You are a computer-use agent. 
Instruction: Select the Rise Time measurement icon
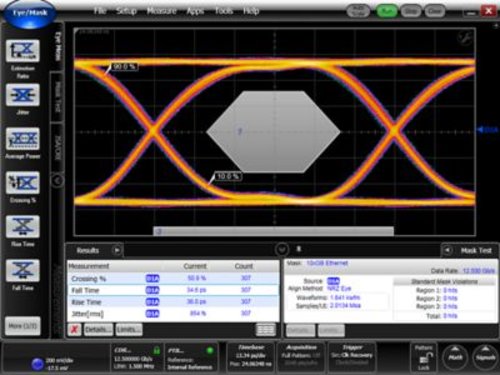(x=23, y=227)
